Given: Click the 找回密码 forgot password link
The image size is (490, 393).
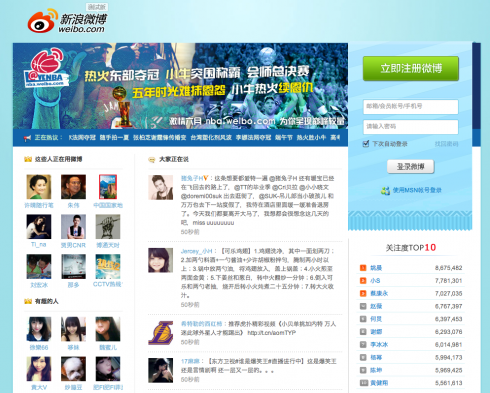Looking at the screenshot, I should click(x=446, y=144).
